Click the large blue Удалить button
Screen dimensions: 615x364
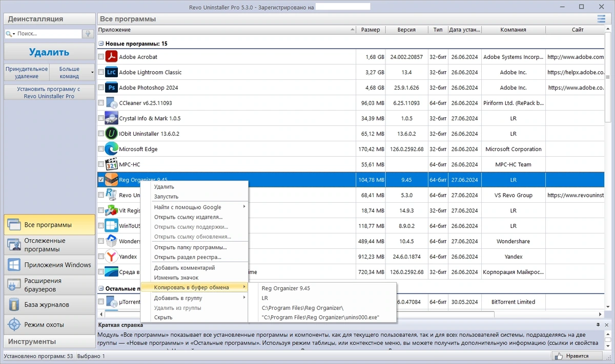[49, 52]
